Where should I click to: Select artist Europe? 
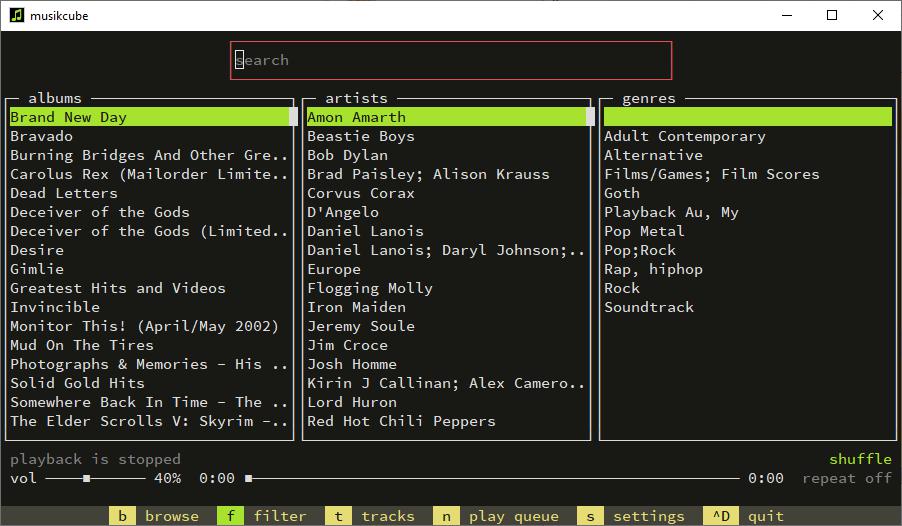click(446, 269)
